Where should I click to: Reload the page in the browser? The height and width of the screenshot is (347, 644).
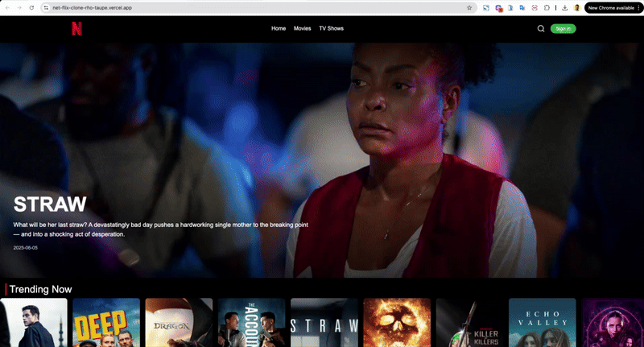tap(31, 8)
